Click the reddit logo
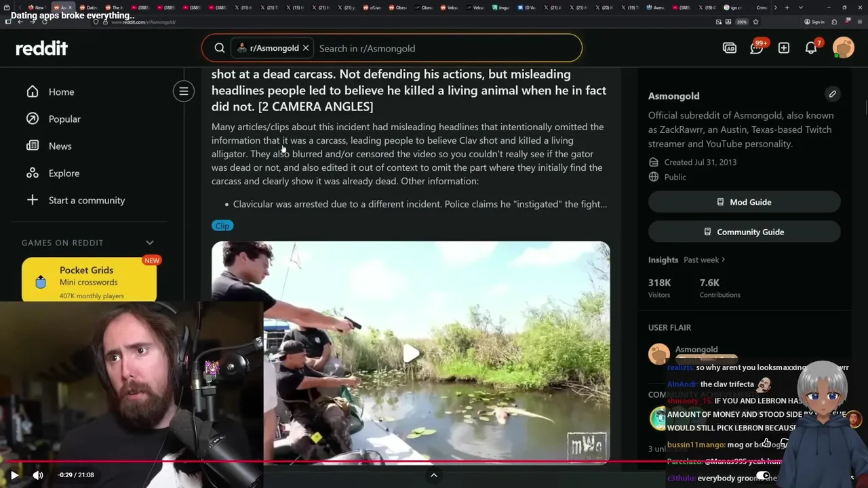Image resolution: width=868 pixels, height=488 pixels. (42, 48)
